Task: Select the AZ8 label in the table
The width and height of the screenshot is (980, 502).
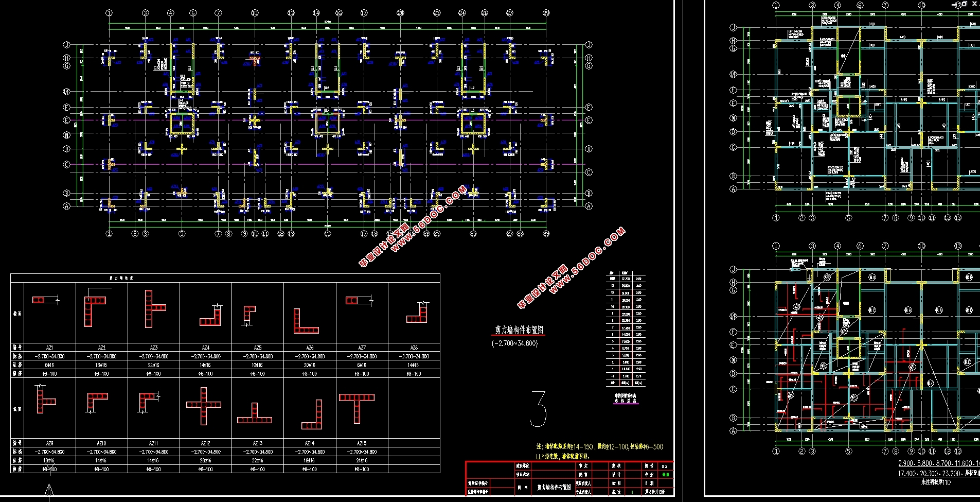Action: [x=414, y=348]
